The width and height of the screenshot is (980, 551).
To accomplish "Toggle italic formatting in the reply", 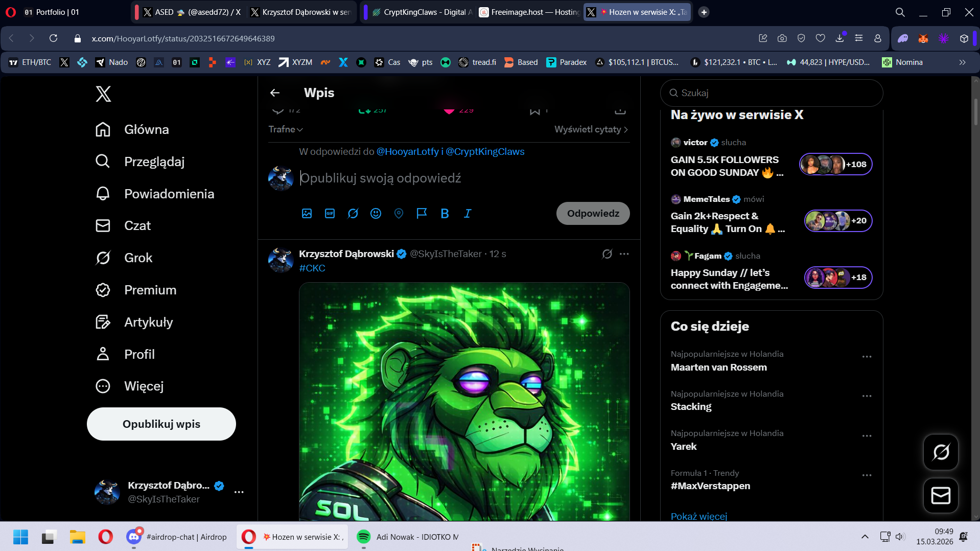I will (x=468, y=214).
